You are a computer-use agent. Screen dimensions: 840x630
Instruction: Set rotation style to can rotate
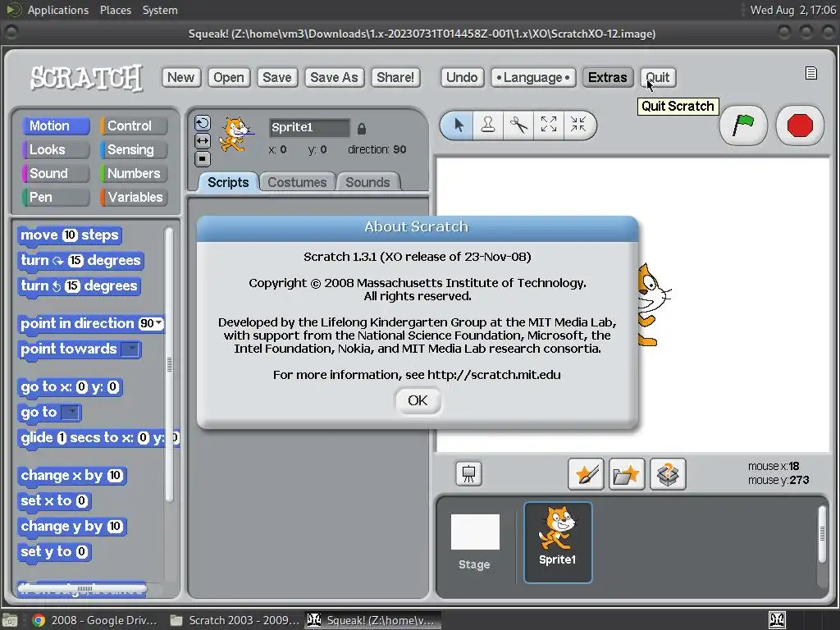[202, 124]
